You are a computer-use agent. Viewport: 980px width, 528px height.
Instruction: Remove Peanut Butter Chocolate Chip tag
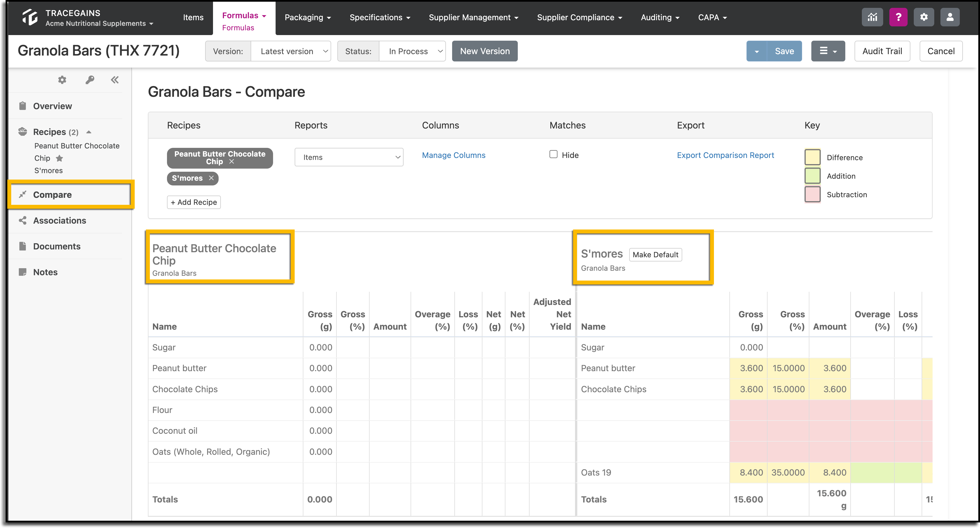(232, 162)
